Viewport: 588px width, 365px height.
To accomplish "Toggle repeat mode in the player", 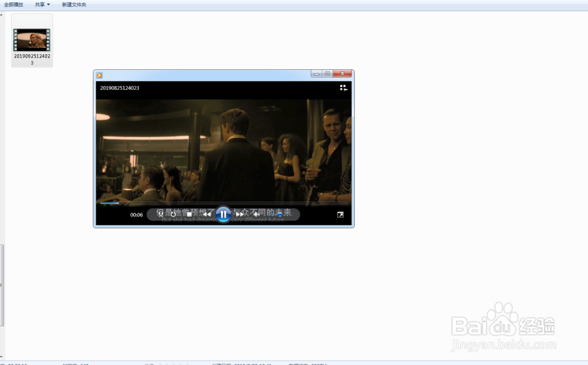I will click(x=173, y=215).
